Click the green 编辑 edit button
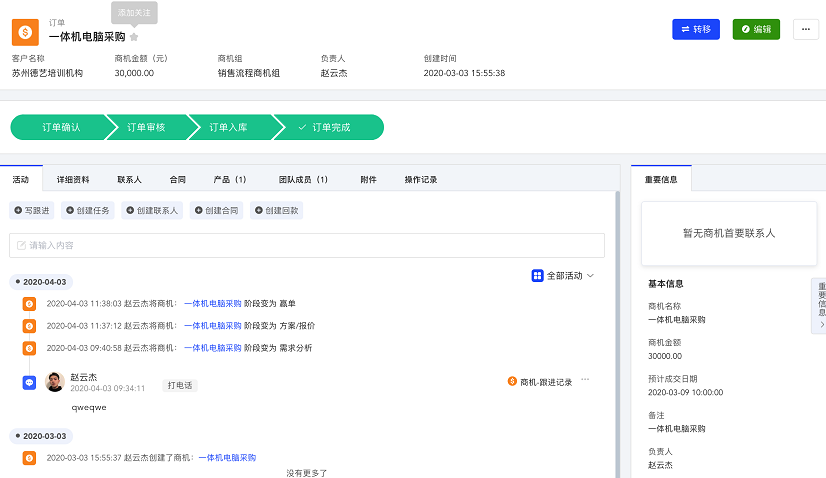 (756, 29)
